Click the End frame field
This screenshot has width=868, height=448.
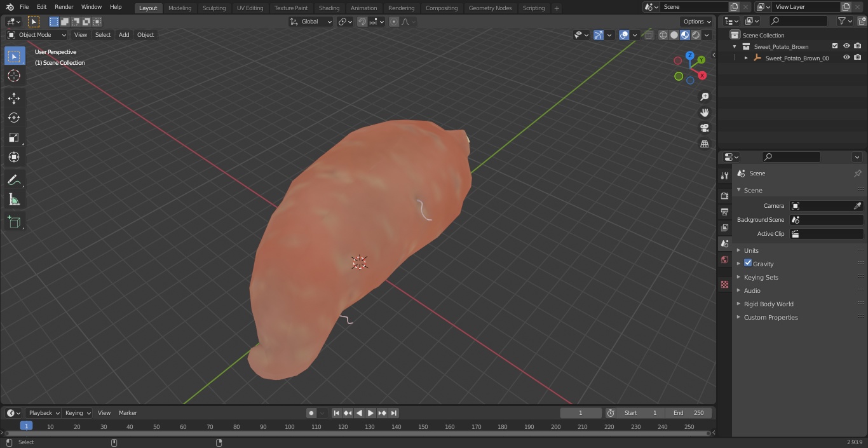(689, 413)
